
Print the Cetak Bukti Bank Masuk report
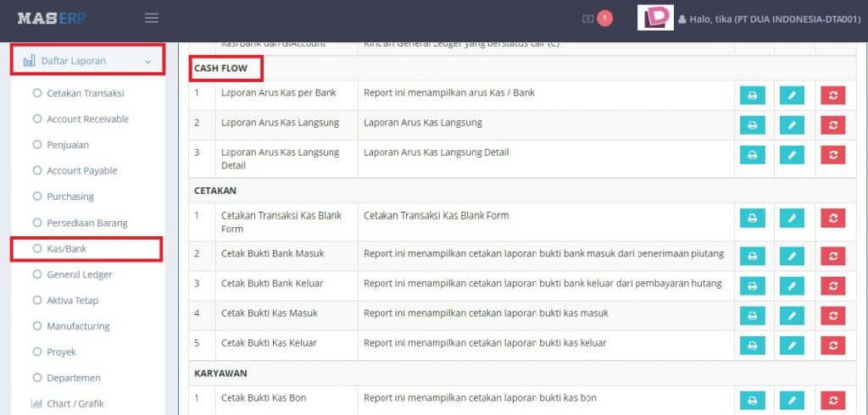click(x=752, y=256)
